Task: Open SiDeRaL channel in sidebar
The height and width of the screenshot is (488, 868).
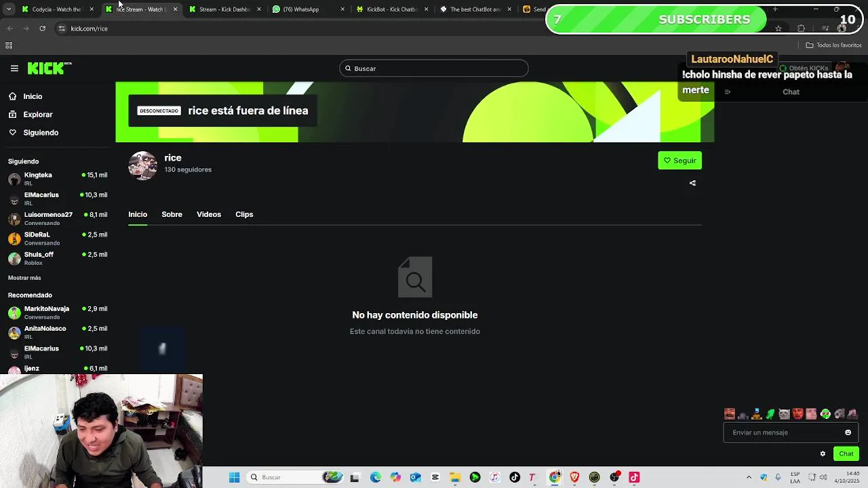Action: (58, 238)
